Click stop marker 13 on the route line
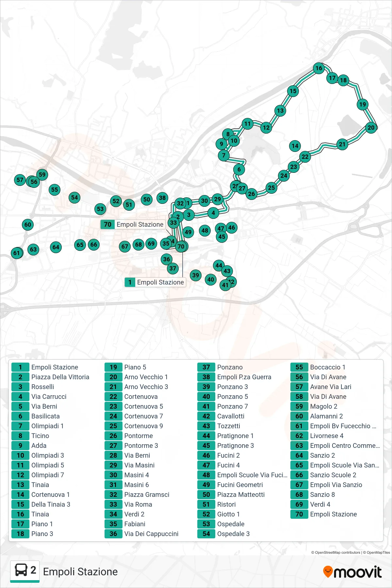The image size is (392, 588). pyautogui.click(x=280, y=110)
